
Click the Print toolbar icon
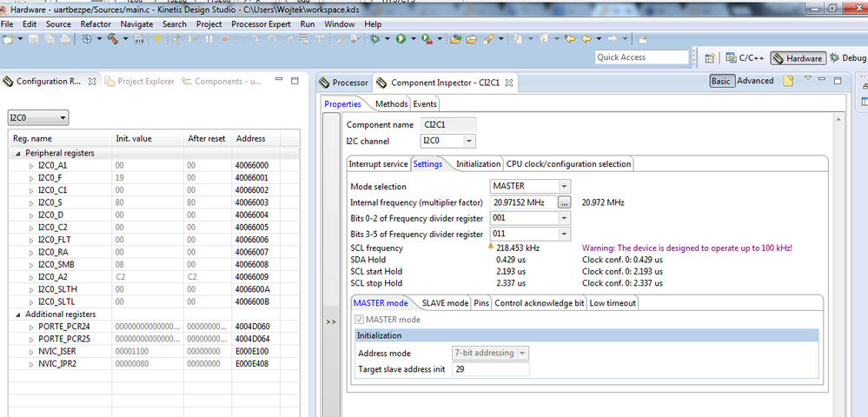click(x=65, y=39)
